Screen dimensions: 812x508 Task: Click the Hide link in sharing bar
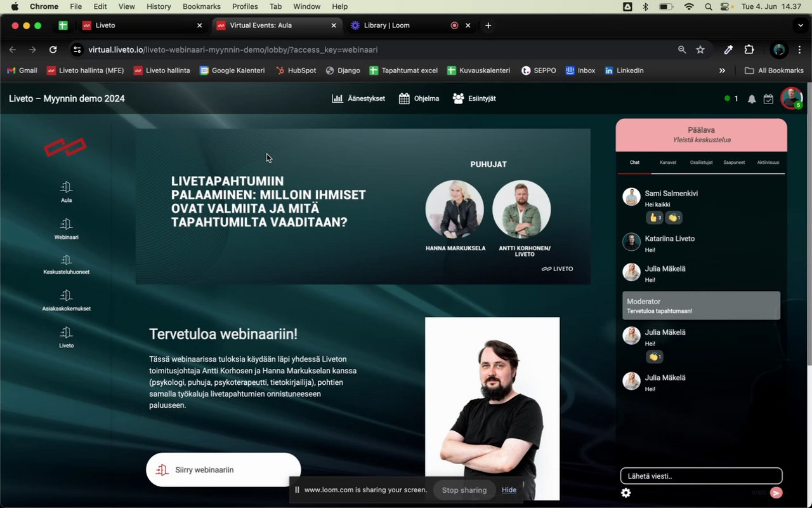(x=509, y=490)
